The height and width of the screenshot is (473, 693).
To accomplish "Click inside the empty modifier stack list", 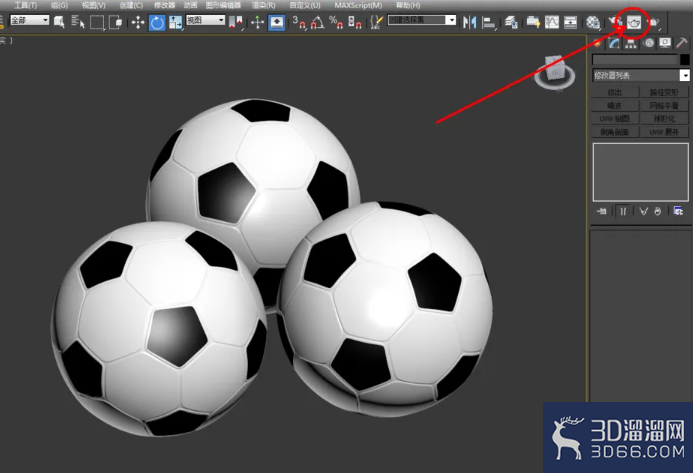I will [640, 172].
